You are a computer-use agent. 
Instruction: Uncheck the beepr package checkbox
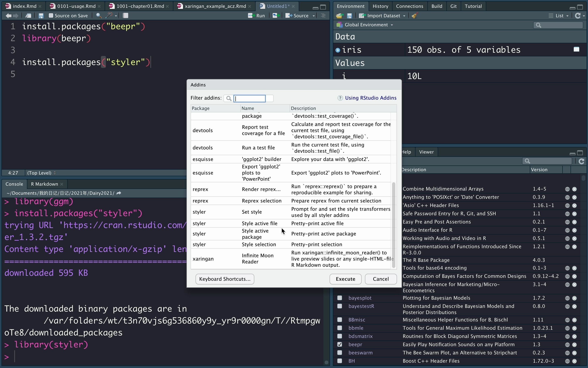pos(340,344)
